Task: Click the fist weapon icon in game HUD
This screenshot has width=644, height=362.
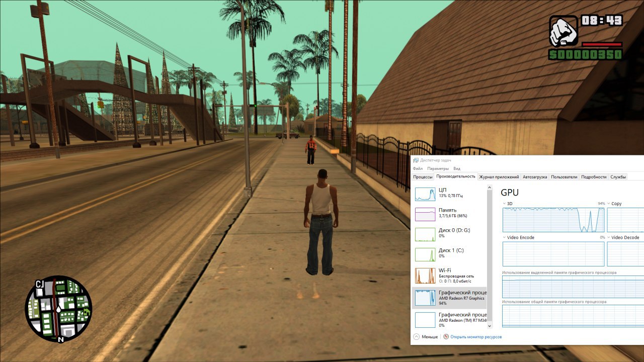Action: click(x=563, y=31)
